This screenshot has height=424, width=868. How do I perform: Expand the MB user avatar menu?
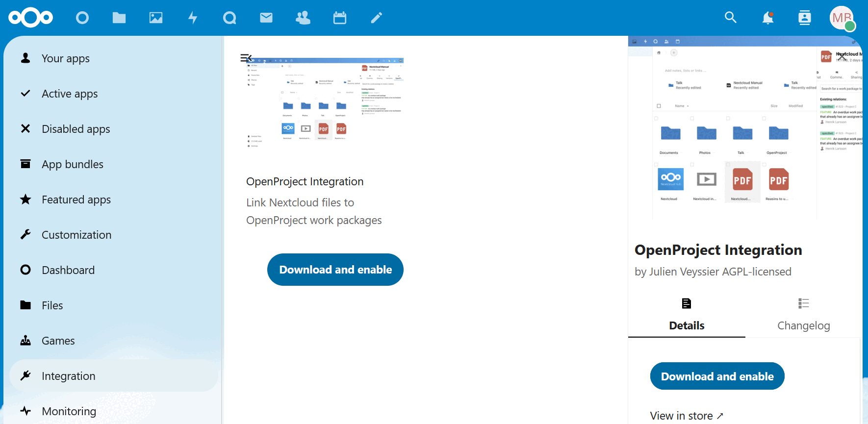[x=842, y=18]
